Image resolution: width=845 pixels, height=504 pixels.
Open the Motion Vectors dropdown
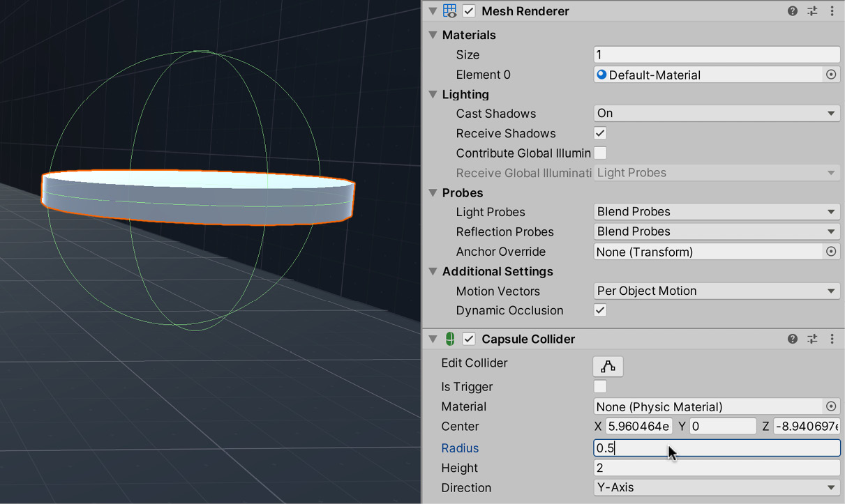tap(717, 291)
